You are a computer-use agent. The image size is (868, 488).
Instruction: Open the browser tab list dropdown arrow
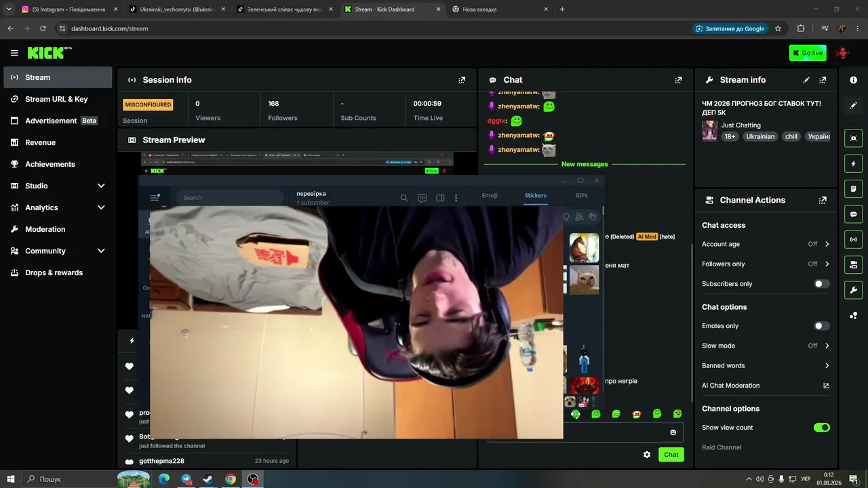[x=9, y=9]
